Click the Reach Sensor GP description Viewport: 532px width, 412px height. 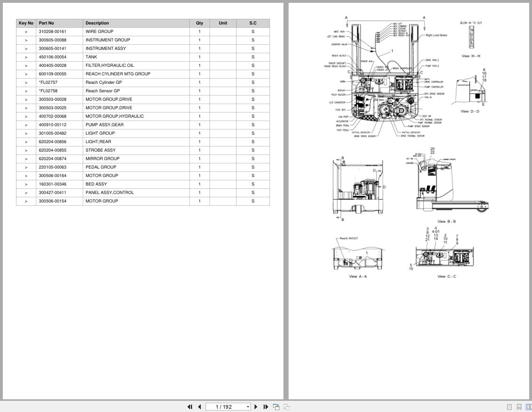click(103, 91)
